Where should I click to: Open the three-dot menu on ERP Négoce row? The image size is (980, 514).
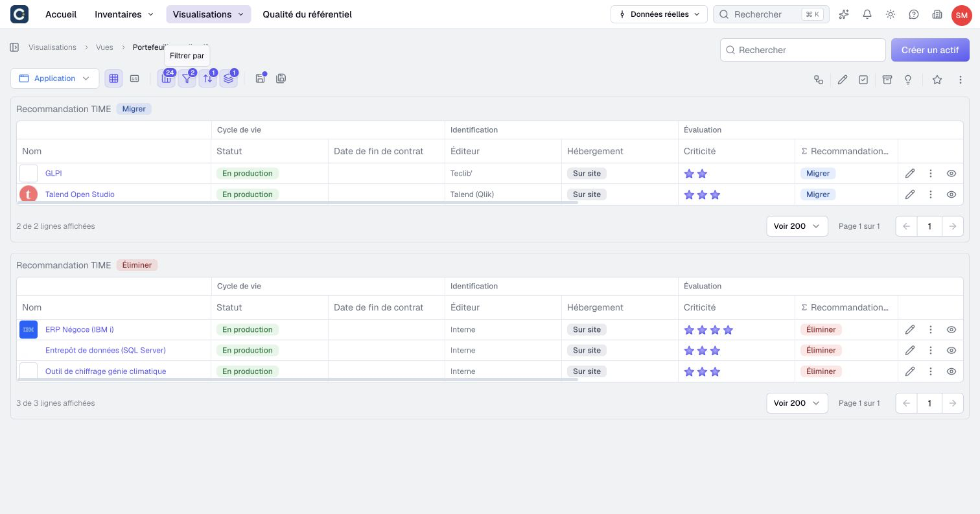[931, 330]
